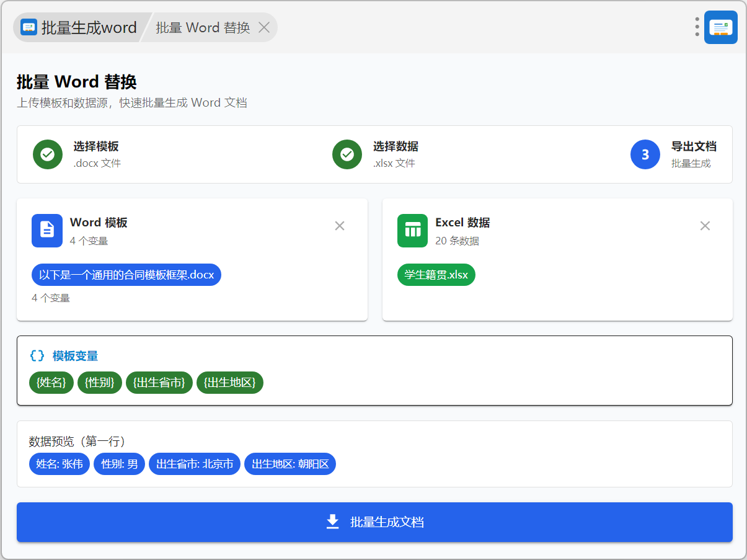
Task: Close the 批量 Word 替换 tab
Action: [263, 27]
